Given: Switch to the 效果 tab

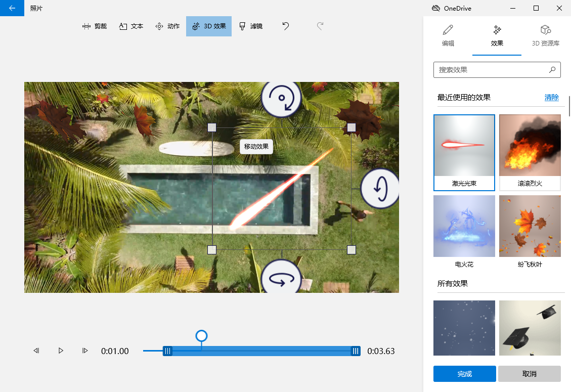Looking at the screenshot, I should click(x=497, y=36).
